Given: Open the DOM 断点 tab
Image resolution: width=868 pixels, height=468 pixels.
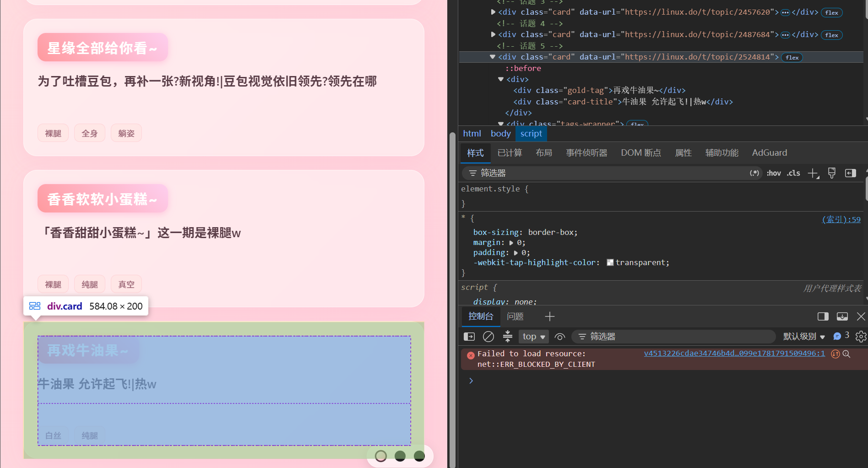Looking at the screenshot, I should point(641,153).
